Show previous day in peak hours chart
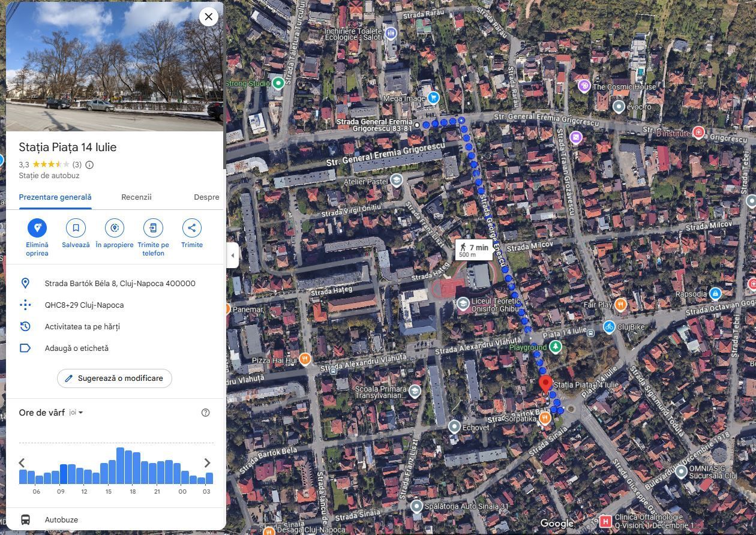 click(22, 463)
